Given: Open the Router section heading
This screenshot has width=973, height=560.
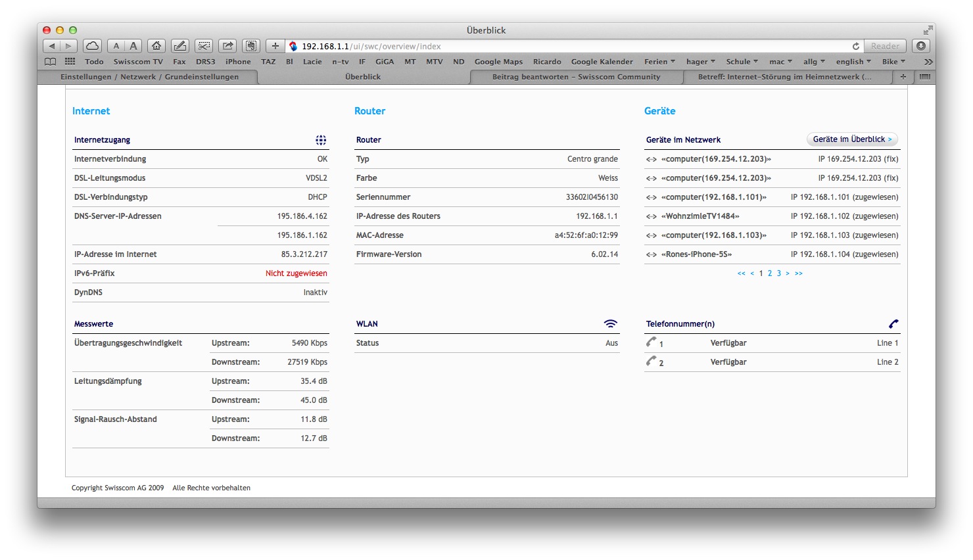Looking at the screenshot, I should (x=369, y=111).
